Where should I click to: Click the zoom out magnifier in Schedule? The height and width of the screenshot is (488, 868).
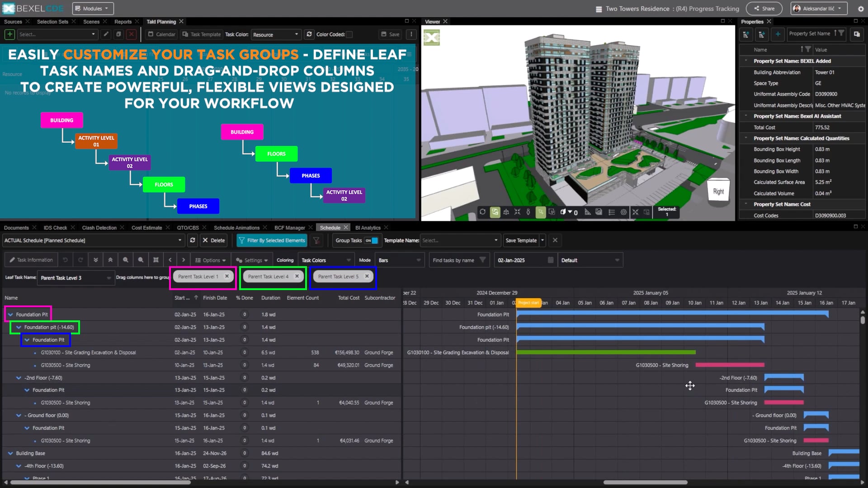point(141,260)
